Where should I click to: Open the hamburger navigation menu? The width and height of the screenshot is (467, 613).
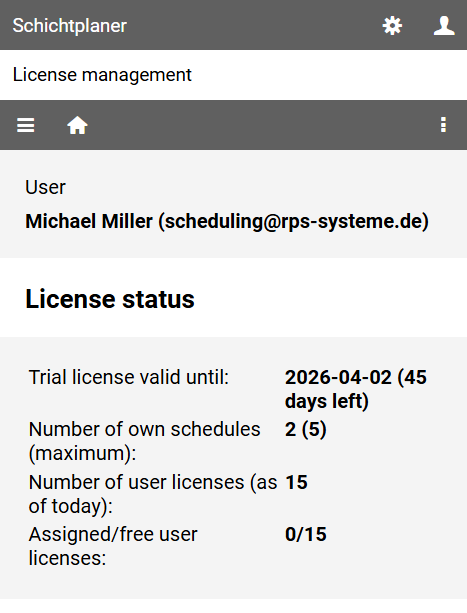click(25, 125)
